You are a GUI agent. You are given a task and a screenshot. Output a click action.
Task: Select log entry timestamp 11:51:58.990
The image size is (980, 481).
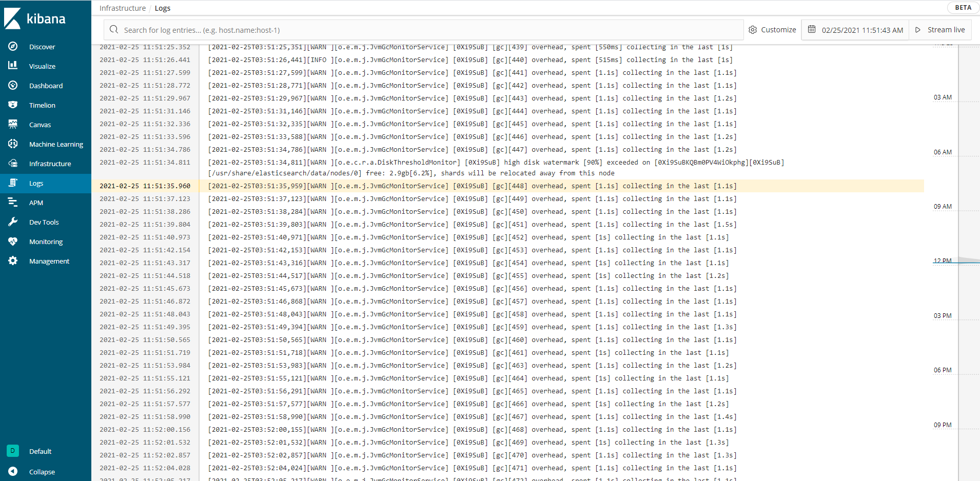click(x=145, y=417)
